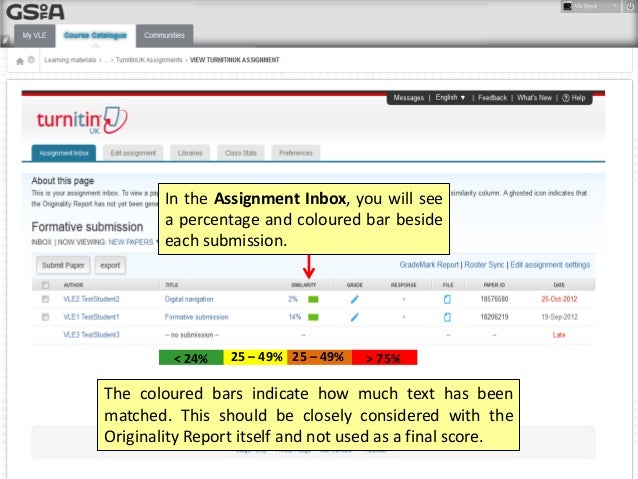Click the home icon in breadcrumb
Screen dimensions: 638x479
[x=20, y=61]
